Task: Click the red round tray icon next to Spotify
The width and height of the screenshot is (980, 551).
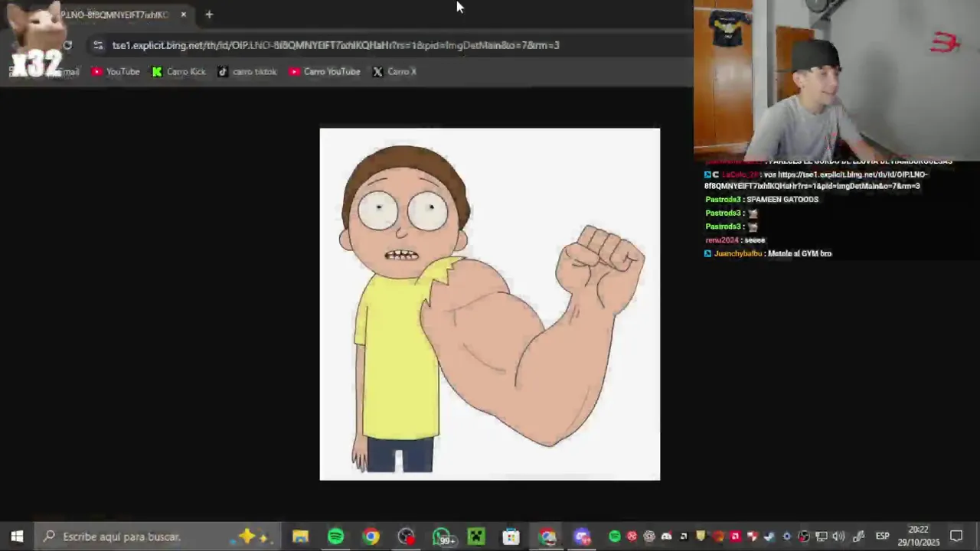Action: pos(632,536)
